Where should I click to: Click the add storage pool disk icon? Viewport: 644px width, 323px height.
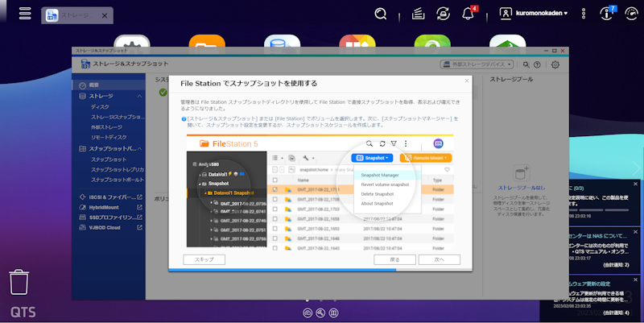(521, 173)
